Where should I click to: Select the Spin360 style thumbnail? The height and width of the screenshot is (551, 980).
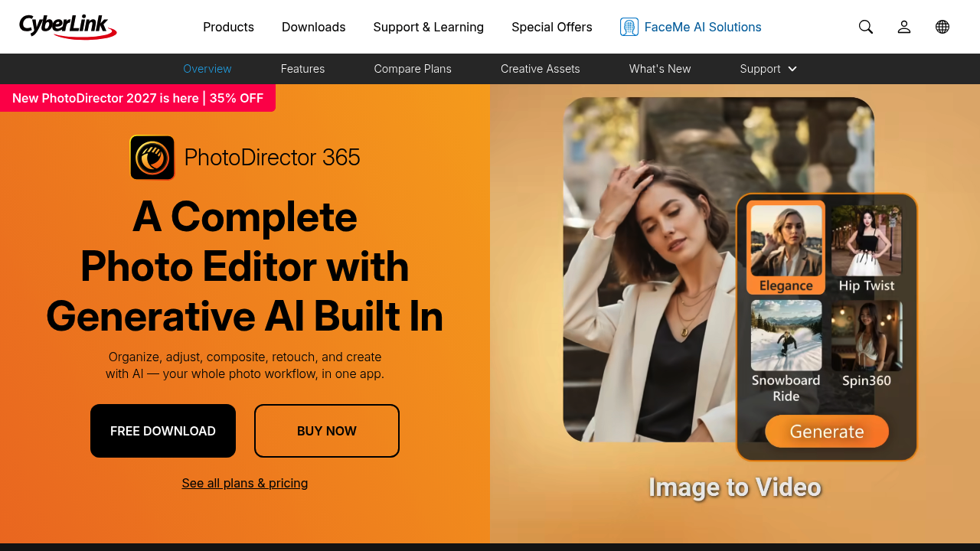867,344
